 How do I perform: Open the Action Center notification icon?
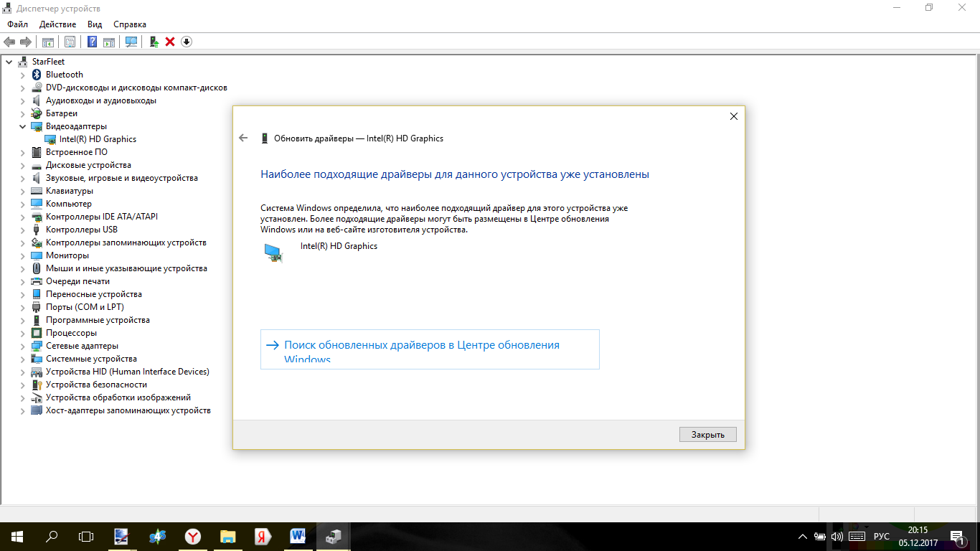[x=957, y=537]
